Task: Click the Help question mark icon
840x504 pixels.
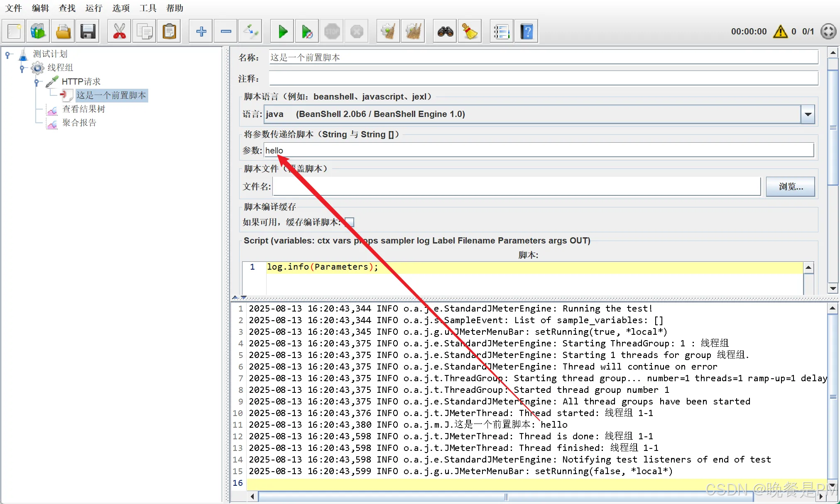Action: [x=527, y=31]
